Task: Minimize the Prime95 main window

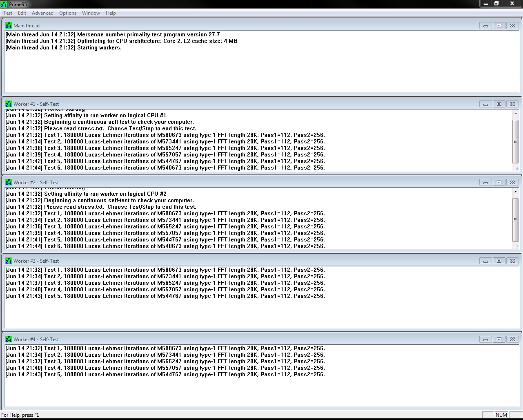Action: 485,4
